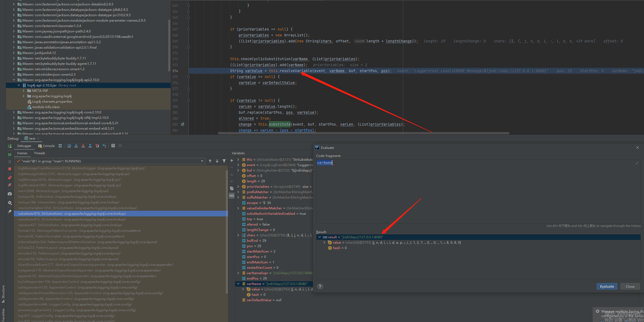This screenshot has width=644, height=322.
Task: Rerun the test debug session
Action: point(10,146)
